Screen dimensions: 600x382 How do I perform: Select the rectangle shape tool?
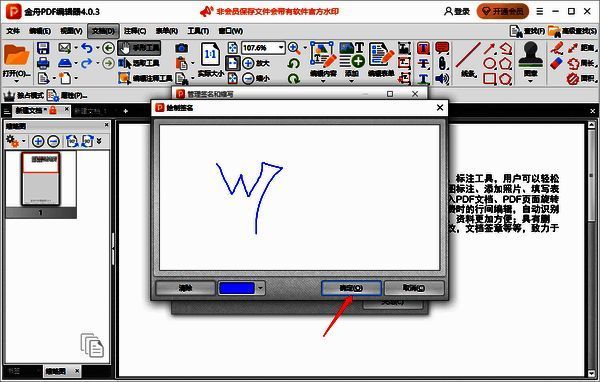(x=489, y=79)
